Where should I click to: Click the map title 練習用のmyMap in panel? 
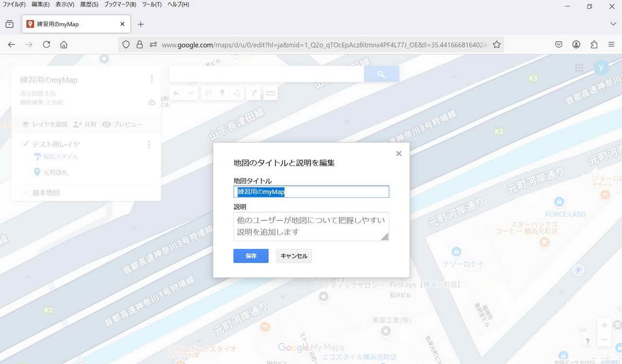(x=49, y=80)
